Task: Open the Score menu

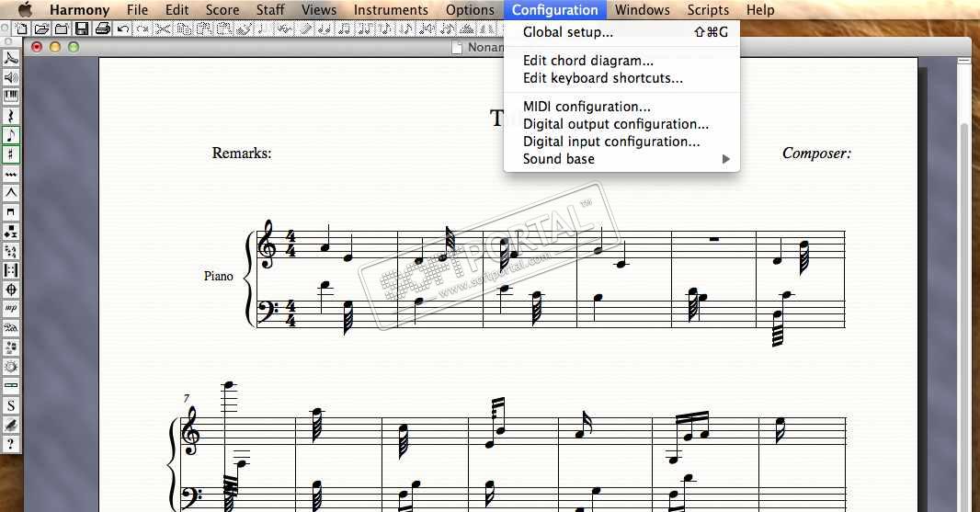Action: (222, 10)
